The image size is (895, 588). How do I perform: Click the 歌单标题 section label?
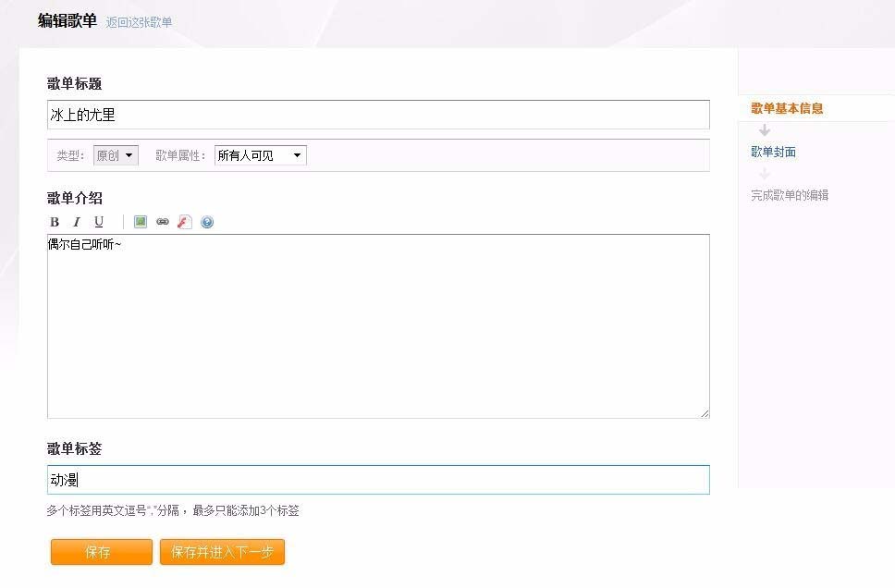[74, 84]
